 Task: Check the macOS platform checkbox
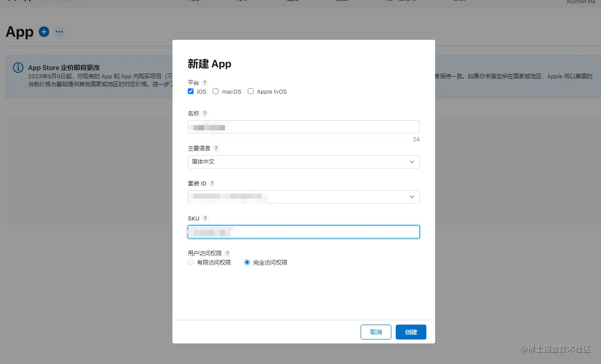(215, 91)
